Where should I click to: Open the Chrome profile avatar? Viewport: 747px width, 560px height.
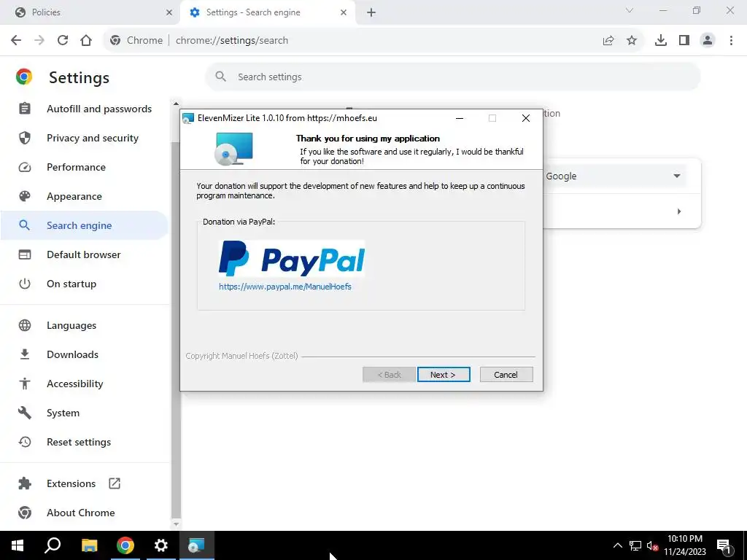coord(708,41)
